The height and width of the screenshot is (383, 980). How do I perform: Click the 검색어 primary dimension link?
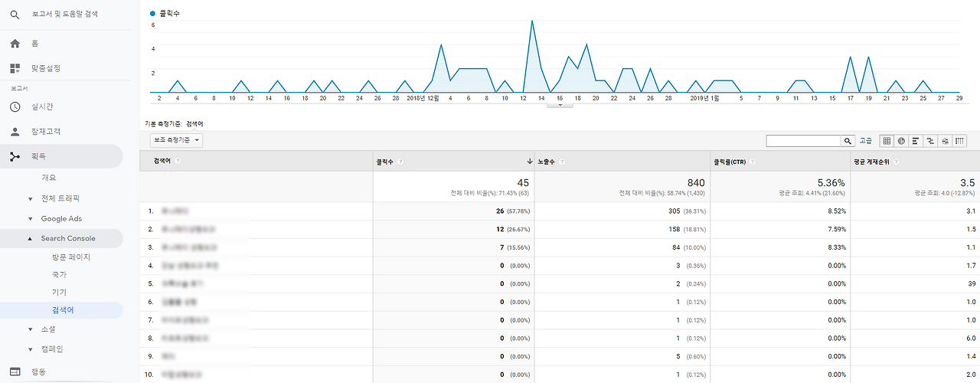coord(194,123)
